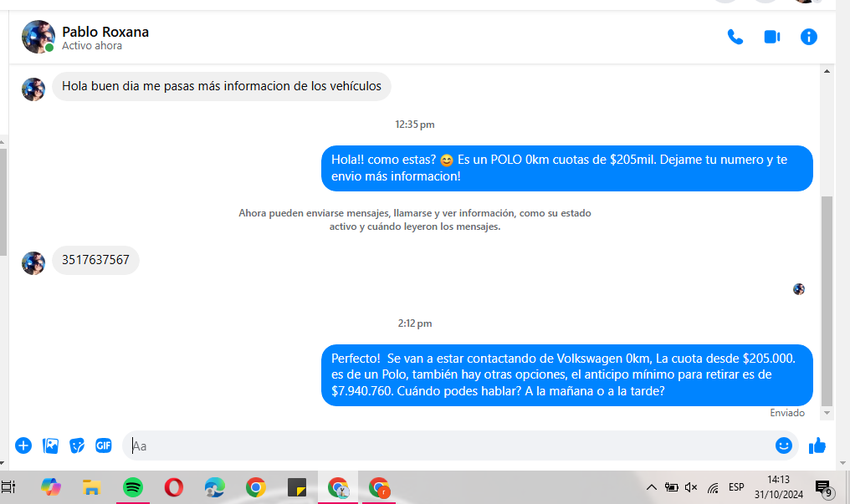Open the Windows notification center

[823, 487]
